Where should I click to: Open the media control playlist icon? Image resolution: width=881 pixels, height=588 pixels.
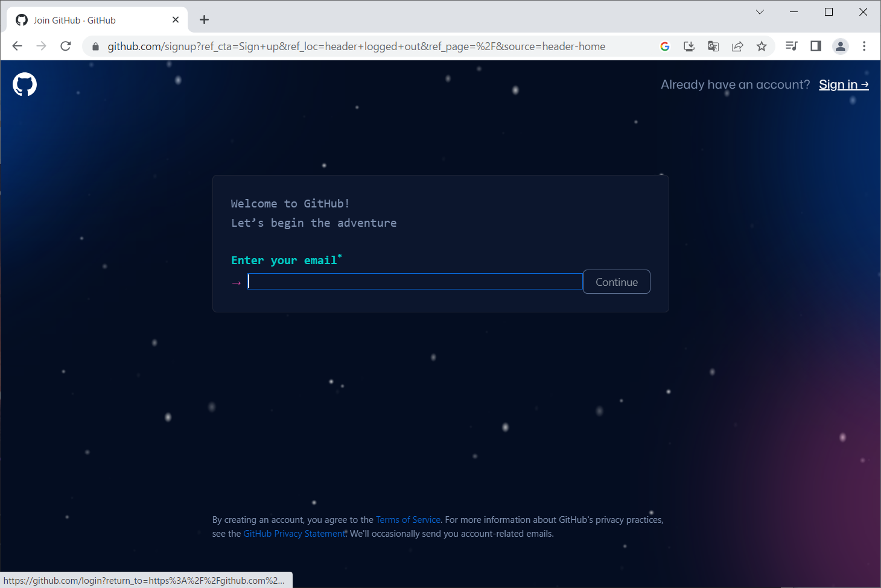[x=791, y=46]
